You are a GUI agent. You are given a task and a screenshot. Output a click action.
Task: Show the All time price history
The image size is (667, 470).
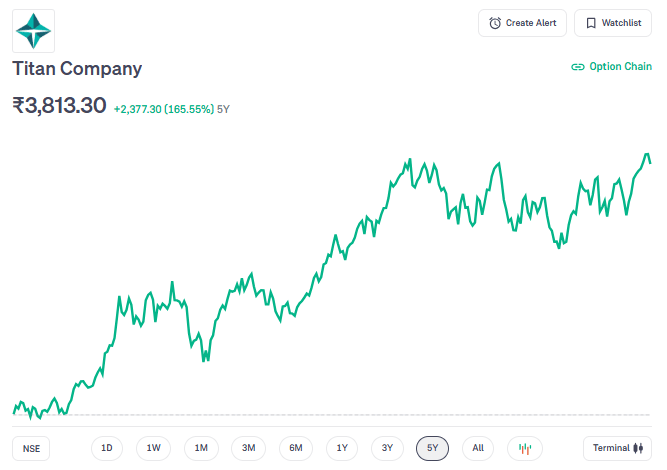pyautogui.click(x=478, y=448)
